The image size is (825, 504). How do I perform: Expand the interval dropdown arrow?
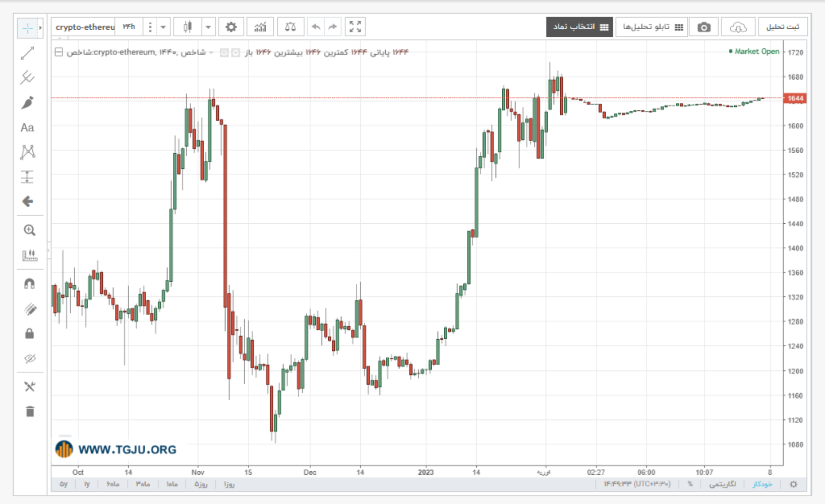[163, 27]
